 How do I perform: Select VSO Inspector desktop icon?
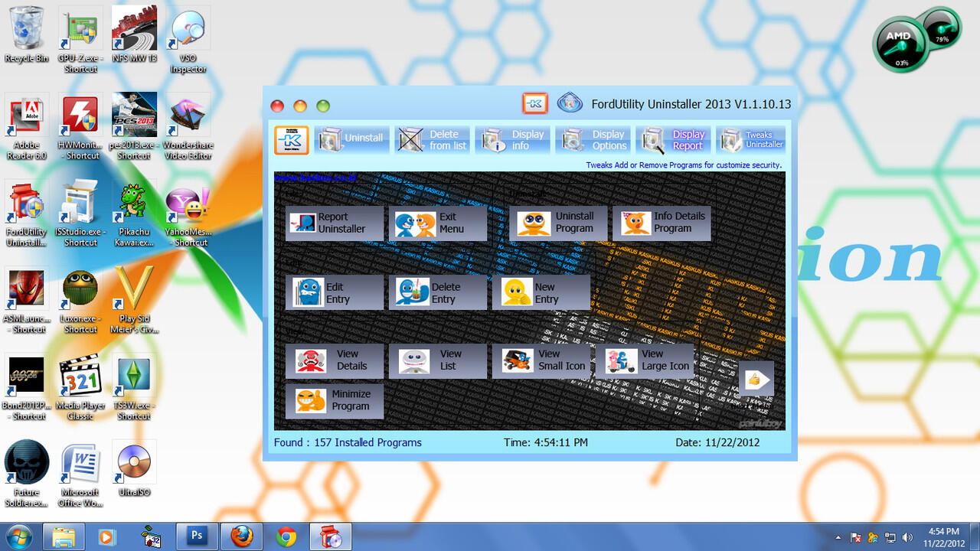point(188,40)
